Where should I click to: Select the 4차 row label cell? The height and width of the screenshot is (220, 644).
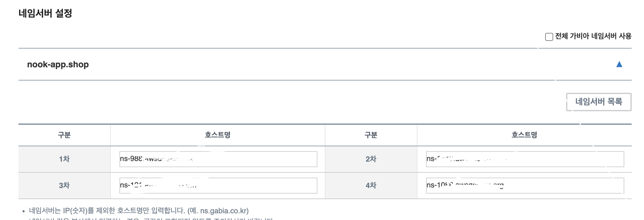point(371,186)
